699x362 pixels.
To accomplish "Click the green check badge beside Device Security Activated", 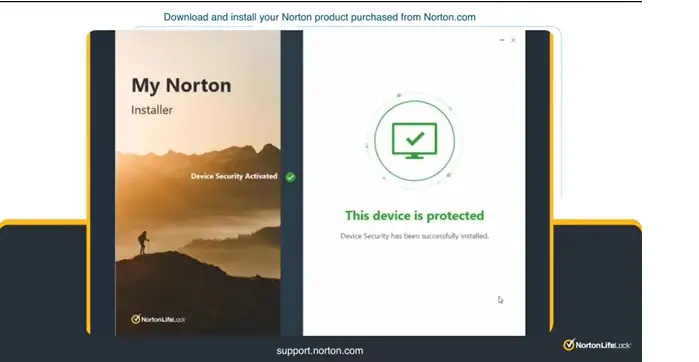I will click(x=290, y=177).
